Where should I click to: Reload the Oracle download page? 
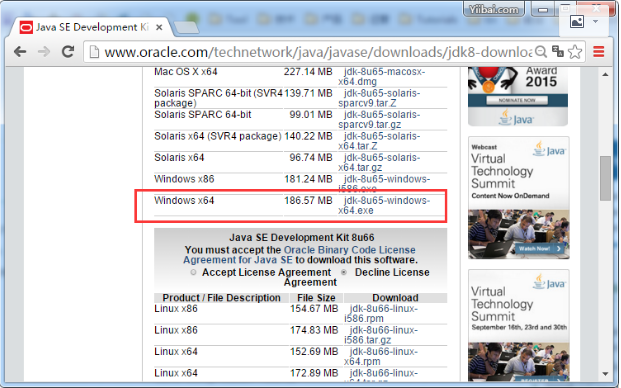(x=68, y=51)
